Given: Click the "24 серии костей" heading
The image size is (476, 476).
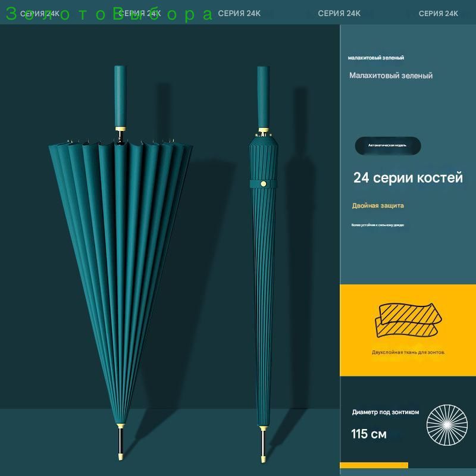Looking at the screenshot, I should tap(408, 177).
